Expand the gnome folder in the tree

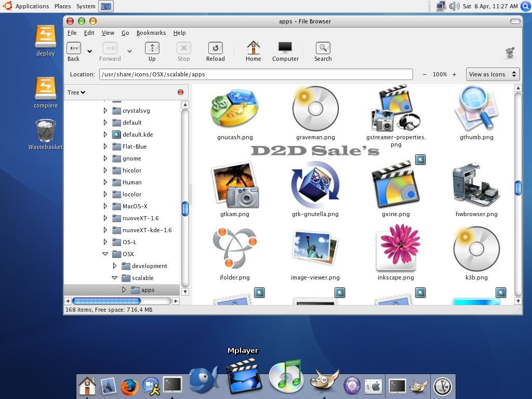(x=105, y=158)
